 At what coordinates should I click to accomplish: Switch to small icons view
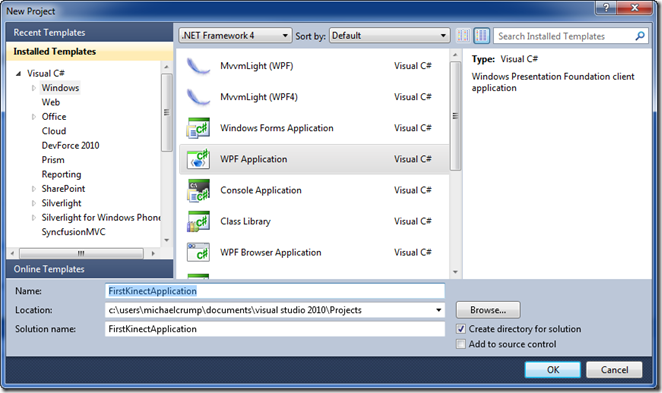click(463, 36)
